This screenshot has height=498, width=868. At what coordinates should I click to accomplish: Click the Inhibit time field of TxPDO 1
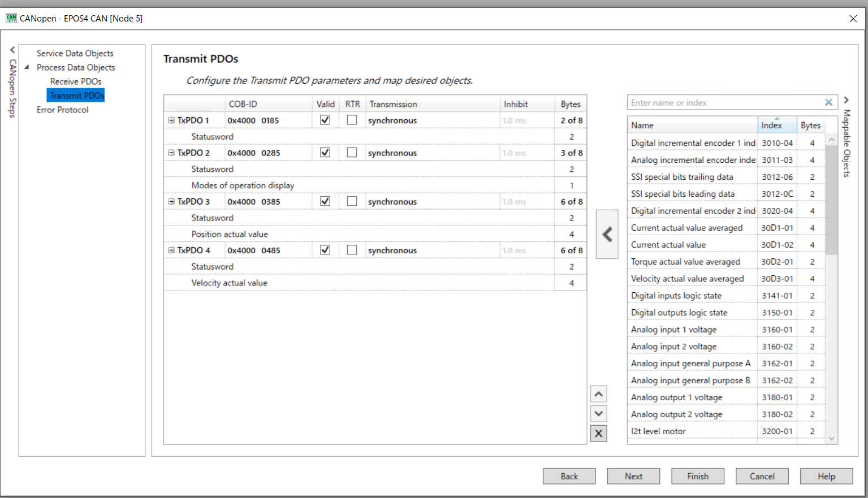[527, 120]
